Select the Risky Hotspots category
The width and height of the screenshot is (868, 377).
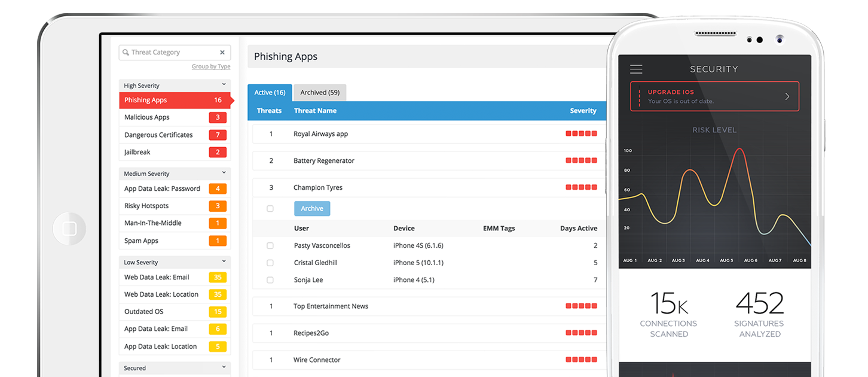point(175,206)
